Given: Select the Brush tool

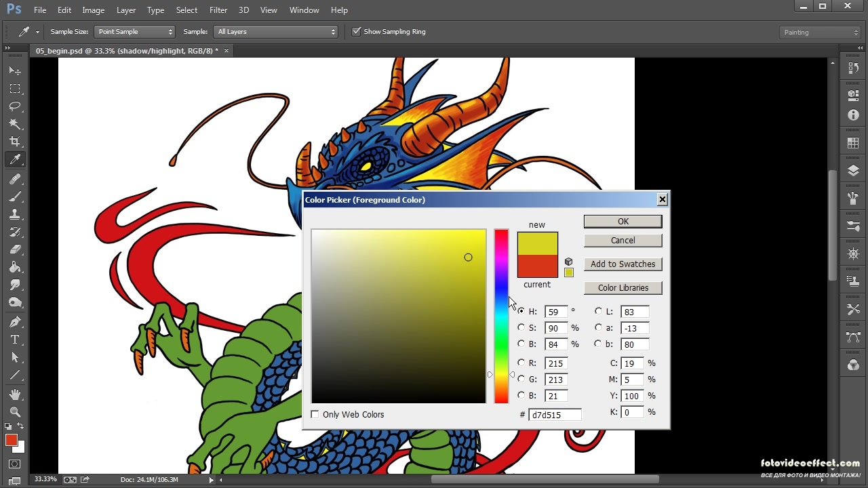Looking at the screenshot, I should (15, 197).
